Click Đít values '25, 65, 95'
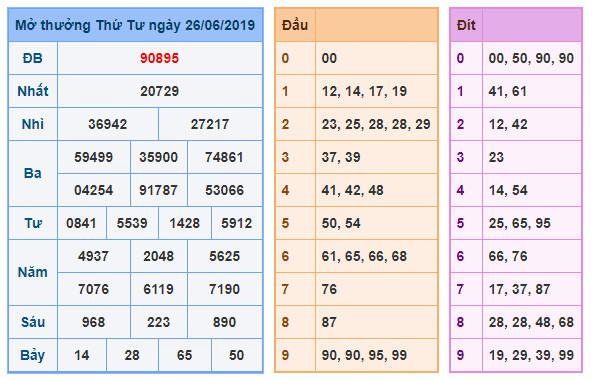The height and width of the screenshot is (379, 593). [519, 223]
